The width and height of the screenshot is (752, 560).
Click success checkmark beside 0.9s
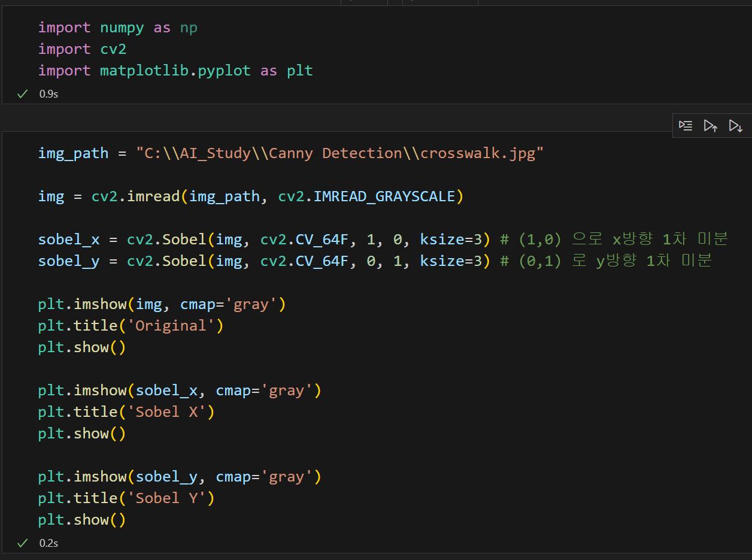[x=23, y=93]
